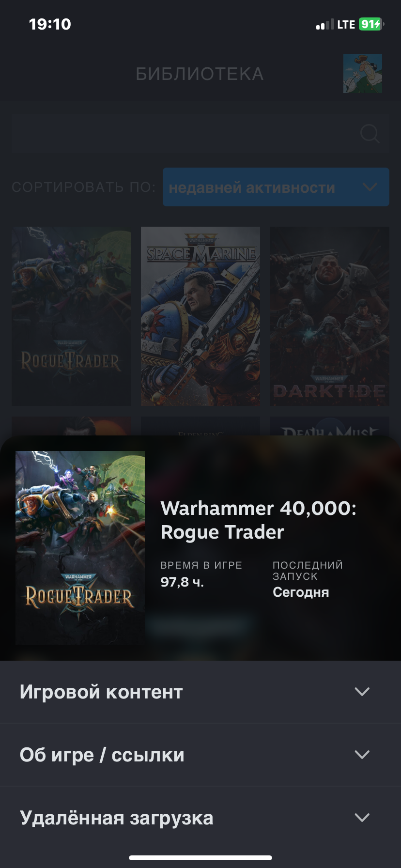
Task: Select the Darktide game cover
Action: 329,316
